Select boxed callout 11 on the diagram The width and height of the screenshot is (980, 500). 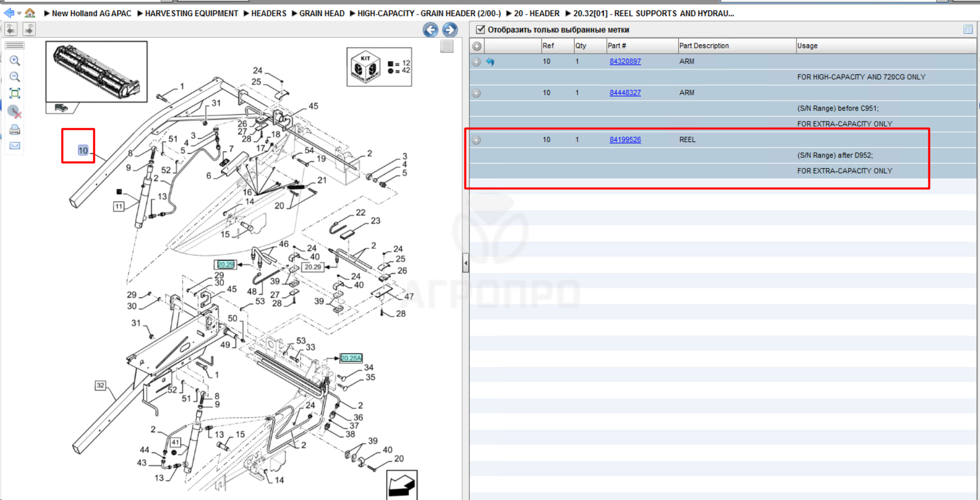119,206
